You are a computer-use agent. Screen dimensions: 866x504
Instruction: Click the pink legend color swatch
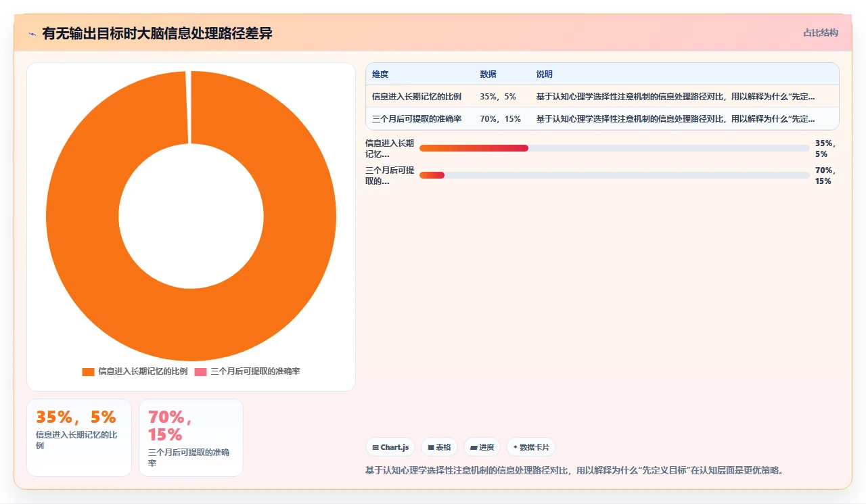(x=200, y=372)
